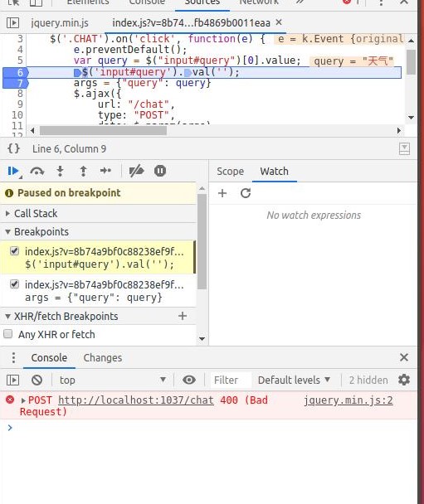Click the console Filter input
Viewport: 424px width, 504px height.
pyautogui.click(x=231, y=380)
